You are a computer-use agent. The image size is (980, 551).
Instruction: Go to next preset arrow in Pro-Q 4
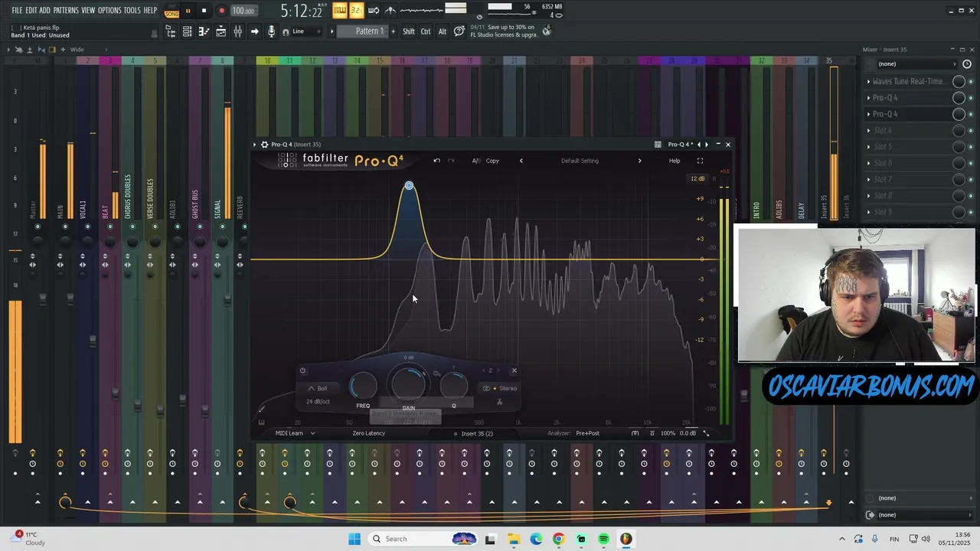(x=640, y=161)
